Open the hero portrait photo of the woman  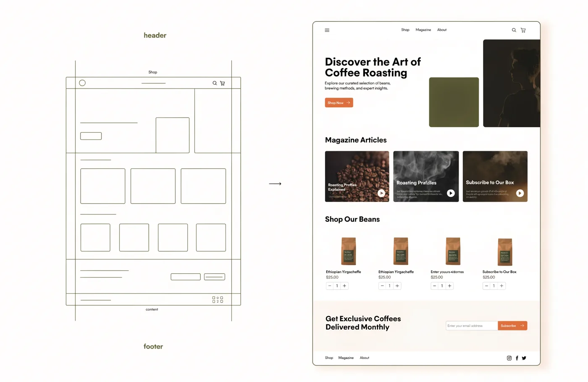tap(512, 83)
